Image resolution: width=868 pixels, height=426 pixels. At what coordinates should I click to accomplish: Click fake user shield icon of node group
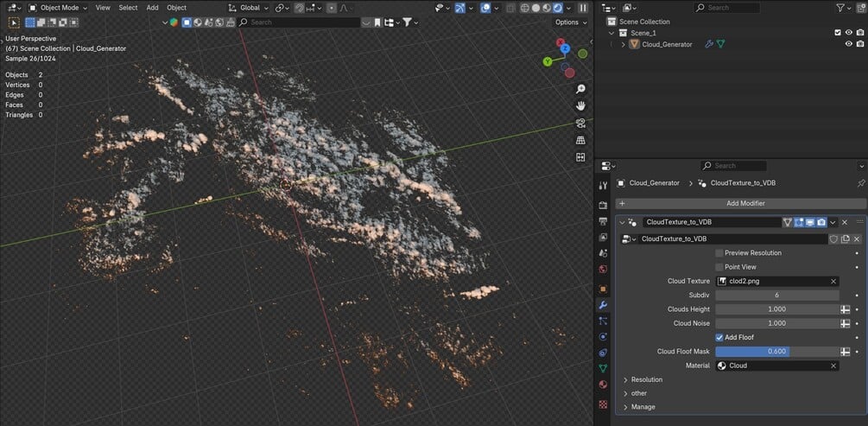[x=833, y=239]
